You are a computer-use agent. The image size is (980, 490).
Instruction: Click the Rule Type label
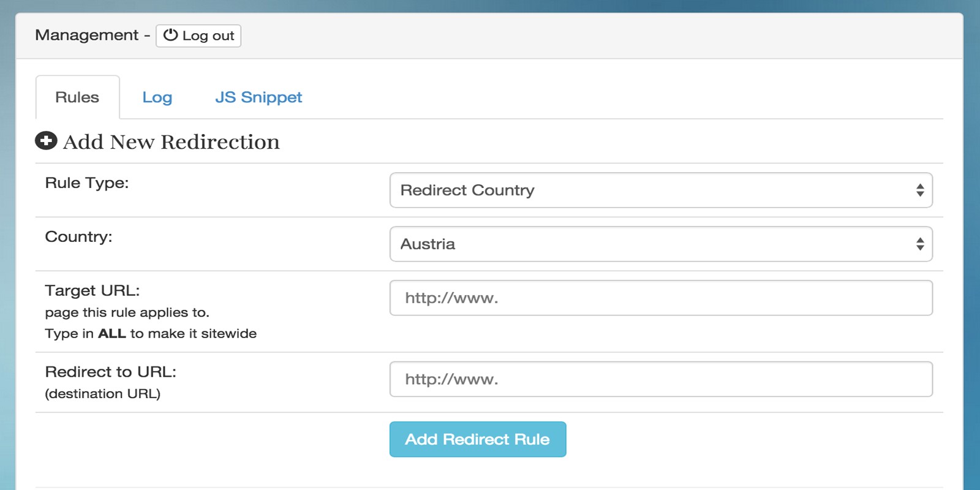pos(87,183)
